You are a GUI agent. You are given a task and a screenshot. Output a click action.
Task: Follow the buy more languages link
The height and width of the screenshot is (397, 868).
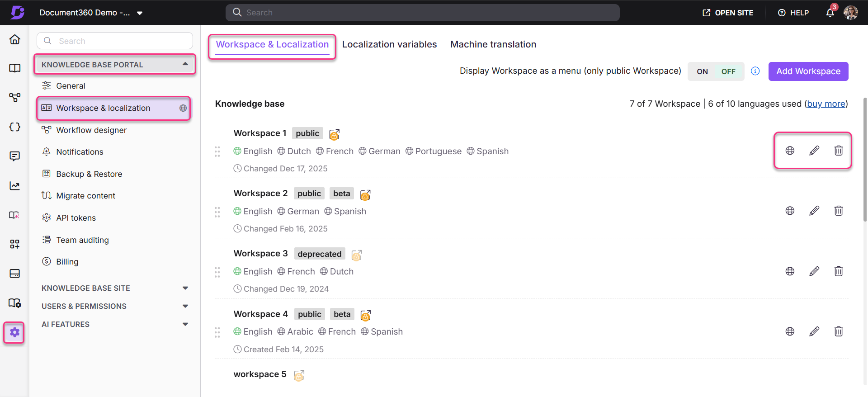[x=826, y=104]
